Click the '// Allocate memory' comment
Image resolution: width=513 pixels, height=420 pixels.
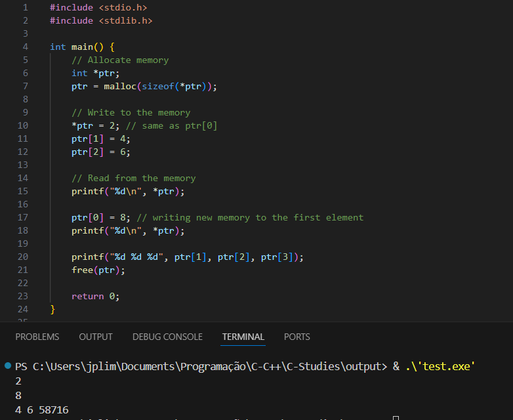point(120,60)
